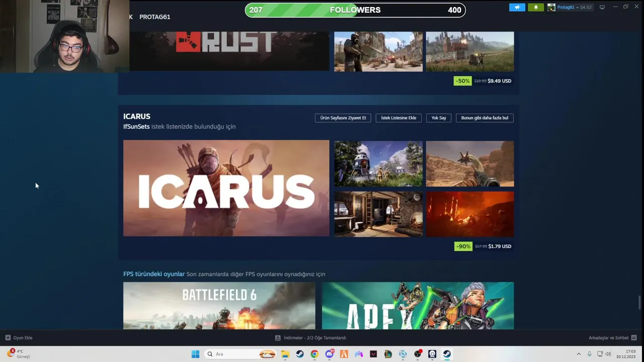Screen dimensions: 644x362
Task: Click Bunun gibi daha fazla bul
Action: point(485,118)
